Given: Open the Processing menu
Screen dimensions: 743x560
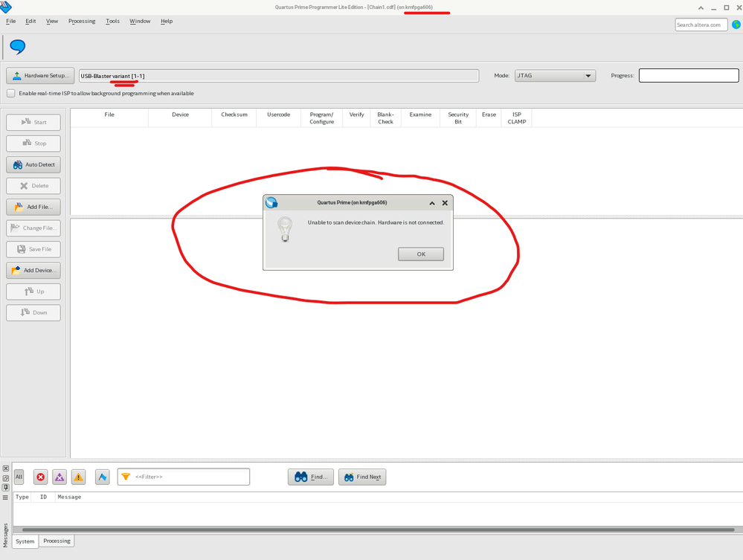Looking at the screenshot, I should coord(82,21).
